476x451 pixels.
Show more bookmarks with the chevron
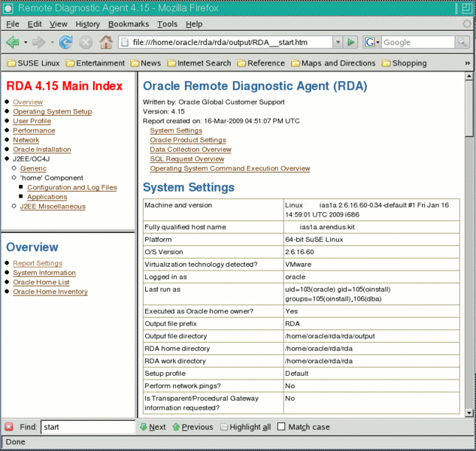(x=468, y=63)
